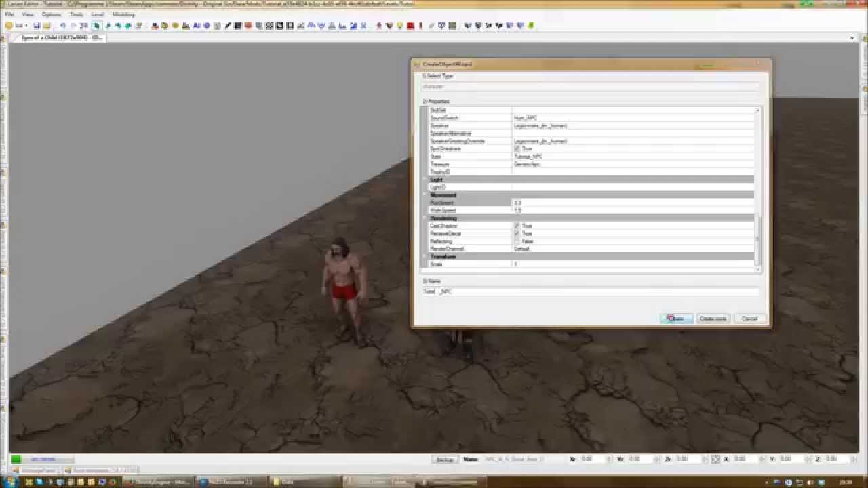
Task: Open the View menu
Action: (x=28, y=14)
